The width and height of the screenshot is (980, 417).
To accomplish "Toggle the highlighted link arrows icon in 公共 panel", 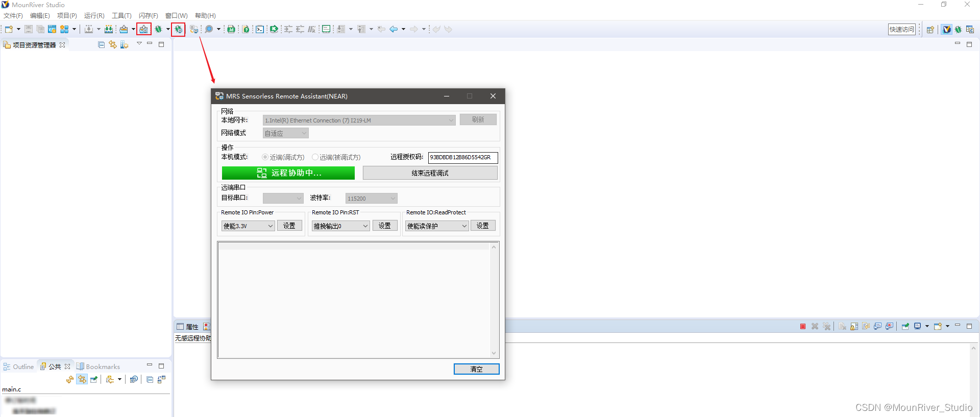I will [82, 379].
